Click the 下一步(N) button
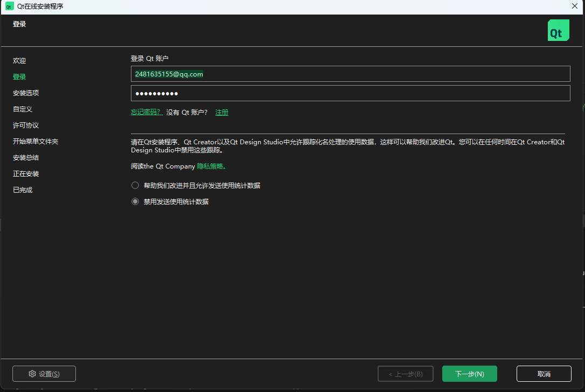 (x=469, y=374)
